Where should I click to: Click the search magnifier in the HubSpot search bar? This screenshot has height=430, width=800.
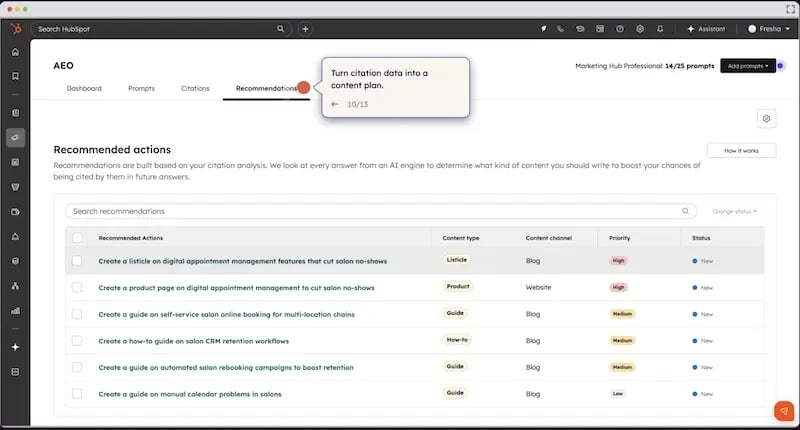[x=281, y=29]
